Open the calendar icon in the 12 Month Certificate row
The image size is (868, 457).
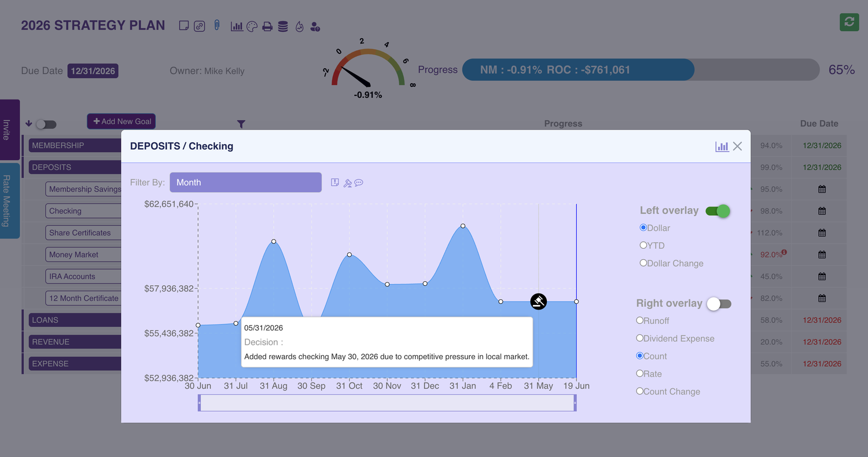coord(822,298)
